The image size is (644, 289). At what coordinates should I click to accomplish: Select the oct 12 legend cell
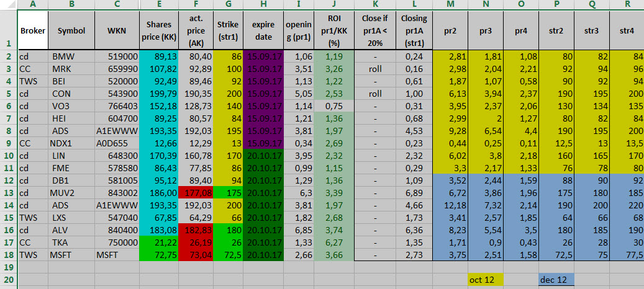click(x=486, y=280)
